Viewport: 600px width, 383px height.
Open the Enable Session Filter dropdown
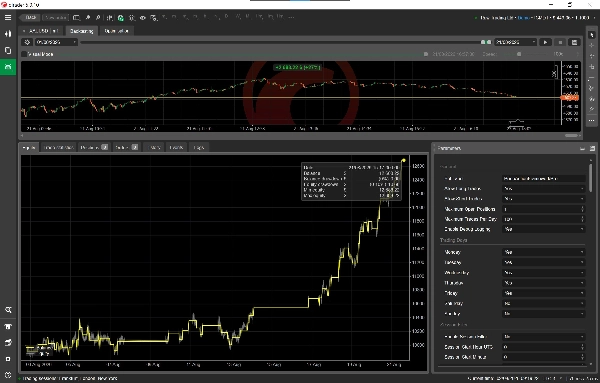pyautogui.click(x=543, y=337)
